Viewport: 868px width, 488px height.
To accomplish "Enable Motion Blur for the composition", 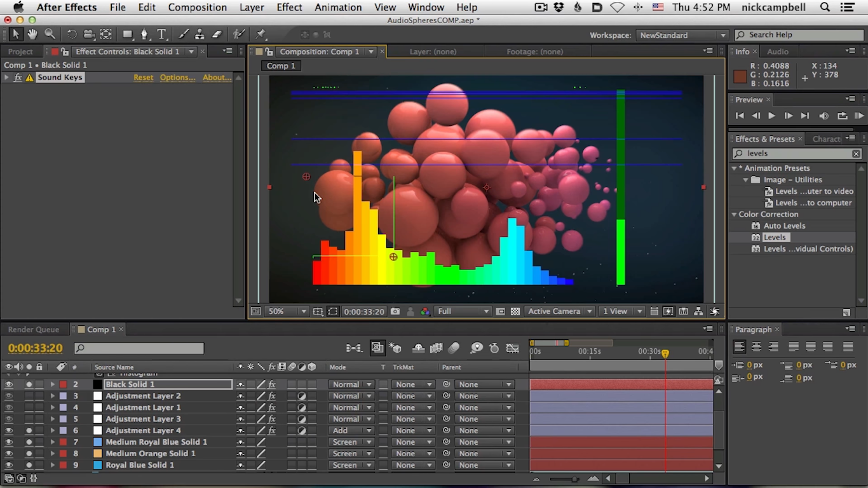I will [x=454, y=348].
